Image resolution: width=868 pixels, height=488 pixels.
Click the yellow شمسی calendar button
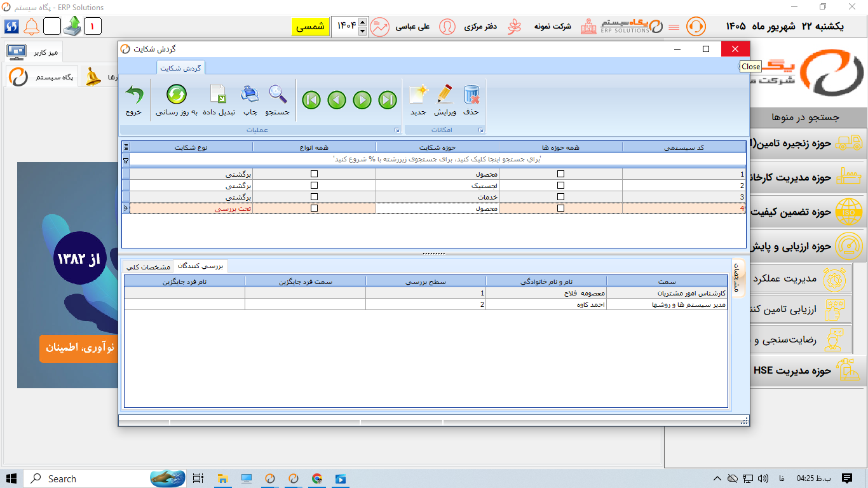[x=310, y=27]
